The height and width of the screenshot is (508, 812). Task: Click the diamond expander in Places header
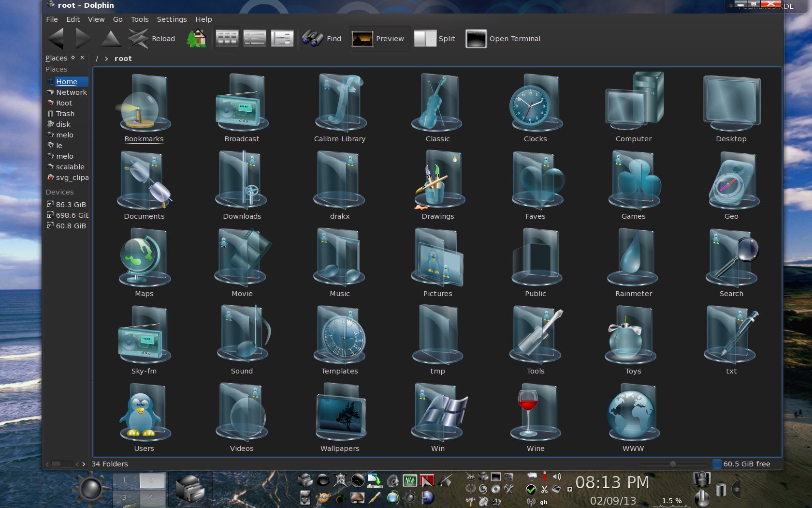click(x=73, y=57)
